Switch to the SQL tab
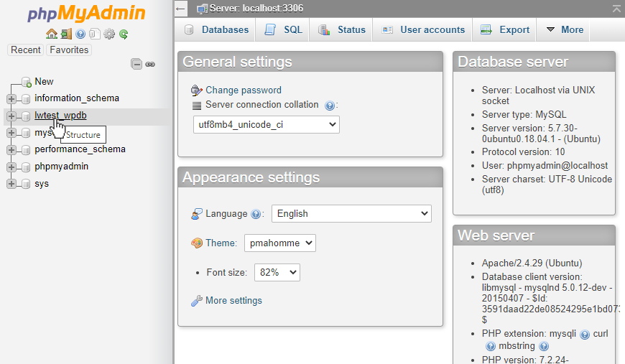The height and width of the screenshot is (364, 625). (284, 29)
